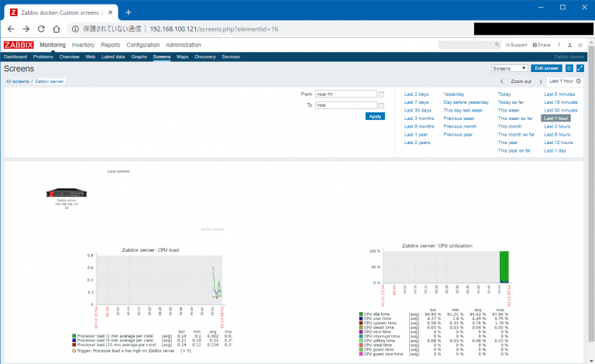Open the Share link

click(x=542, y=45)
